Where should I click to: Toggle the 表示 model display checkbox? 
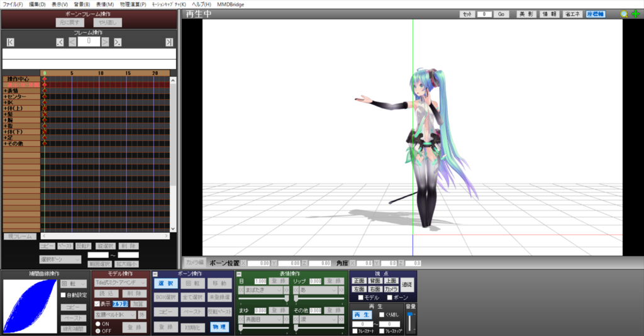point(97,304)
